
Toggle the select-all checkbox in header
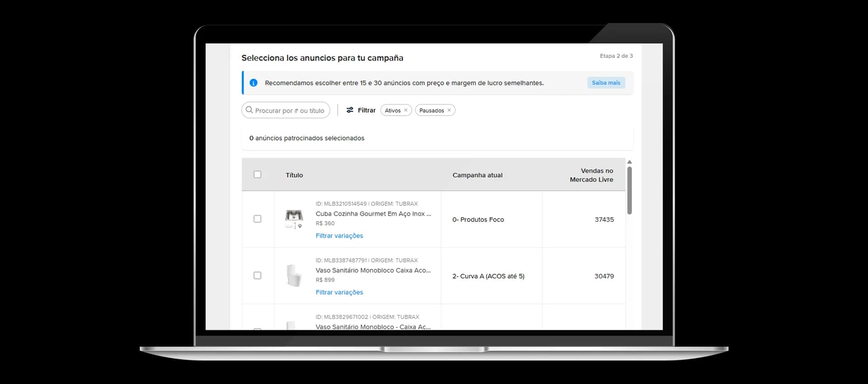point(257,174)
